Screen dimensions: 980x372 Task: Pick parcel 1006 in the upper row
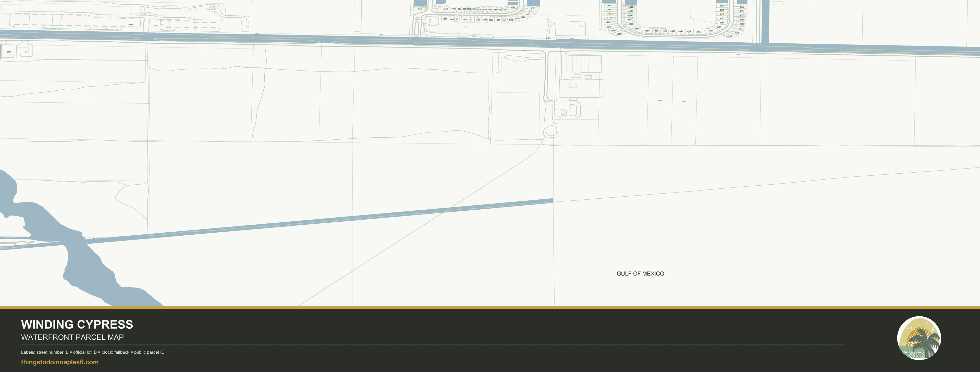point(454,9)
